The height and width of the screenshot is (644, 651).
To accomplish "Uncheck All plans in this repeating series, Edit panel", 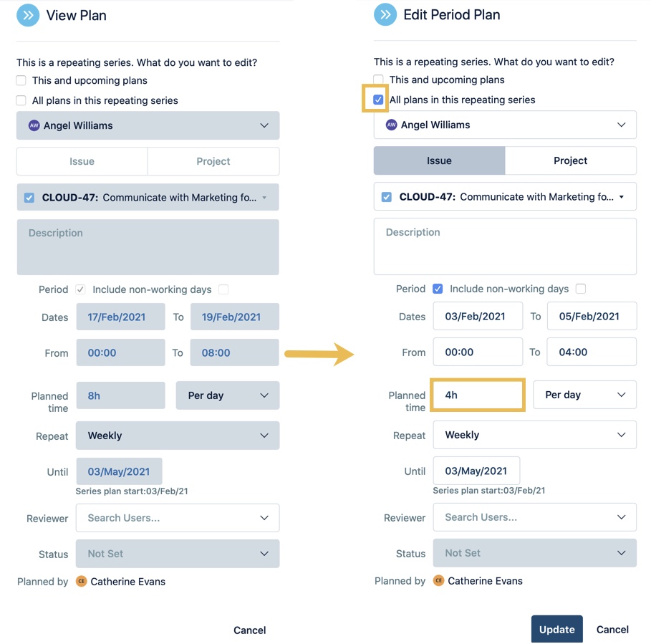I will 378,100.
